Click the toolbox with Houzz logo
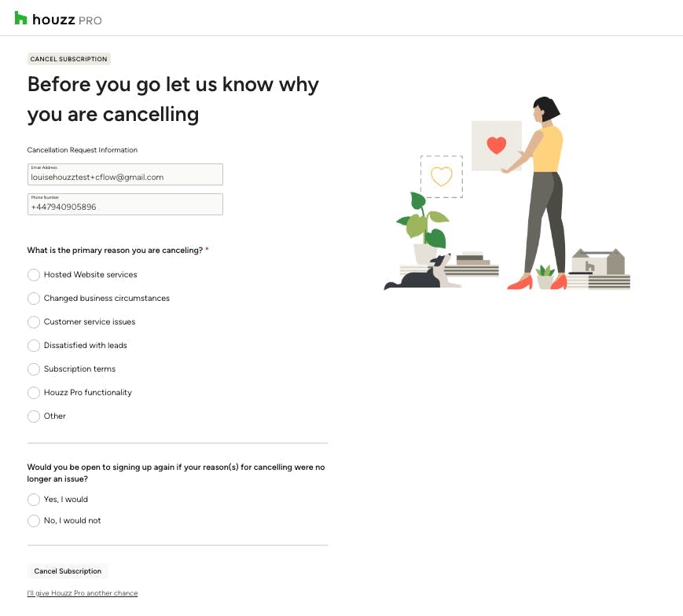Image resolution: width=683 pixels, height=616 pixels. click(x=598, y=262)
